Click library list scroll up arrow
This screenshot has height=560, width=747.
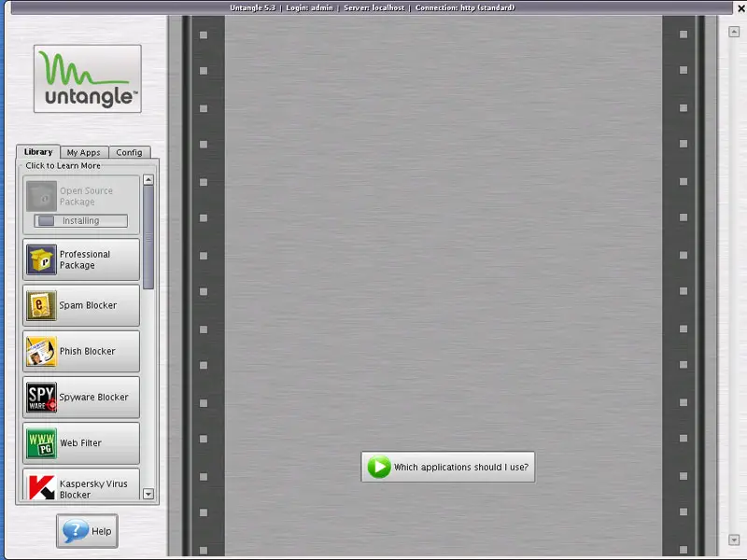click(x=148, y=179)
